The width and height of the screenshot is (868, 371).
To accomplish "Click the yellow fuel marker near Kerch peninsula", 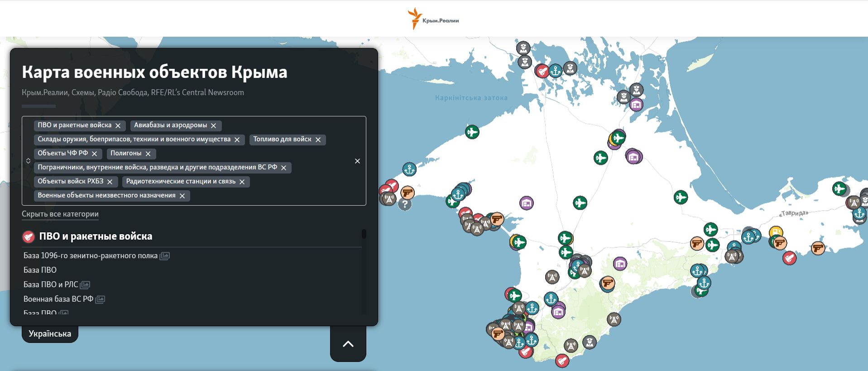I will click(x=776, y=232).
